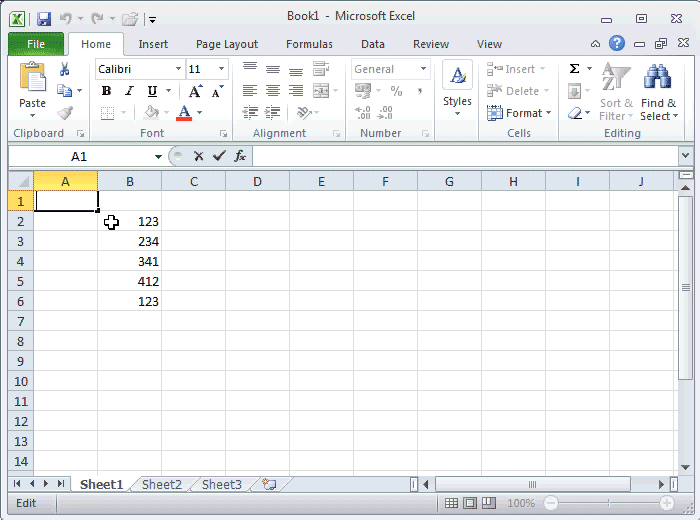Click the AutoSum sigma icon
700x520 pixels.
point(575,69)
